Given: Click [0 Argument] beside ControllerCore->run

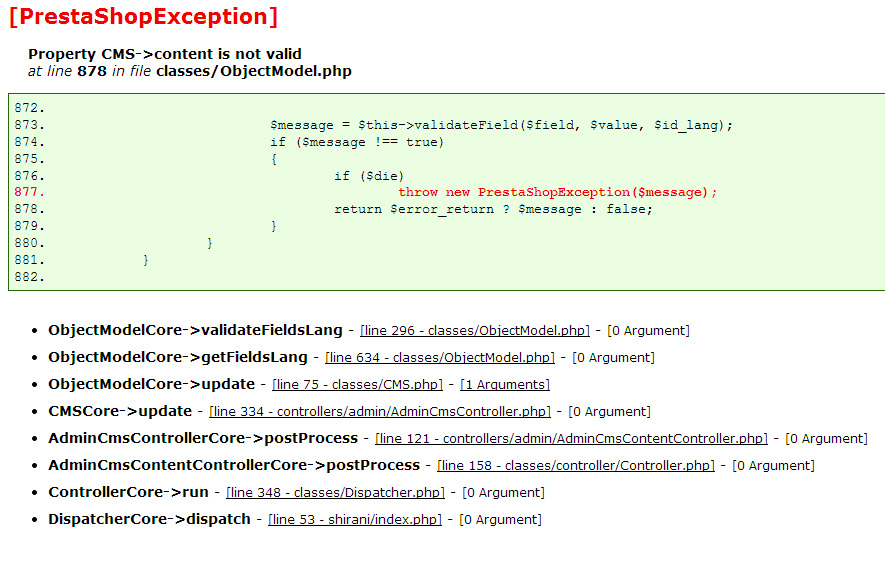Looking at the screenshot, I should (x=503, y=493).
